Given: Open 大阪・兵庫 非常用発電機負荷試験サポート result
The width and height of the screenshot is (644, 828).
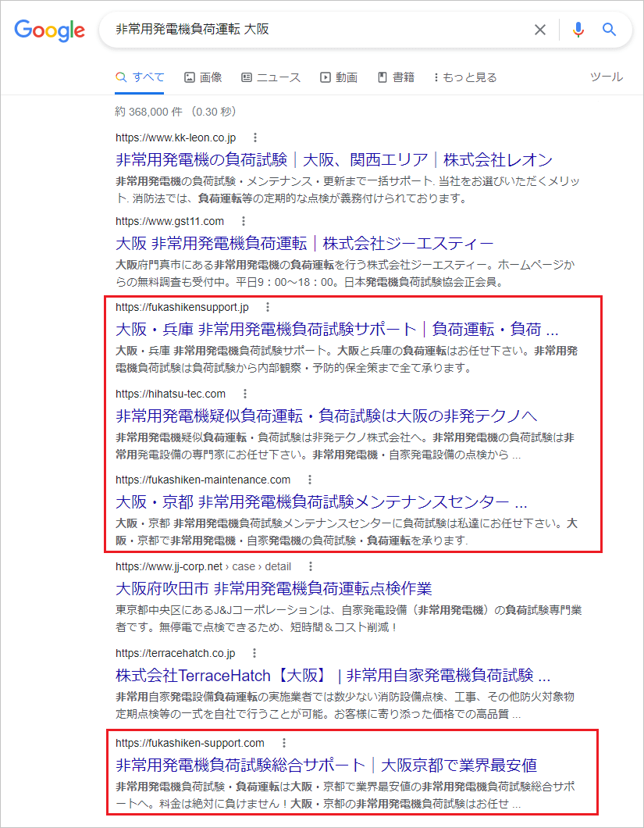Looking at the screenshot, I should [x=336, y=330].
